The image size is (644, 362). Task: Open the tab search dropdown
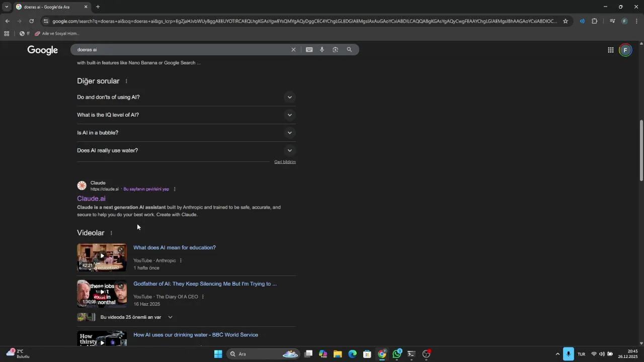7,7
